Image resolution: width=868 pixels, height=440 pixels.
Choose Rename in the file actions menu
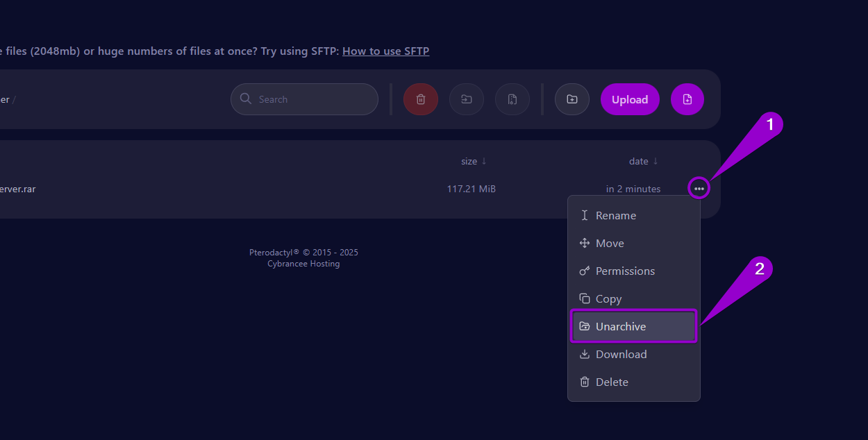coord(616,215)
